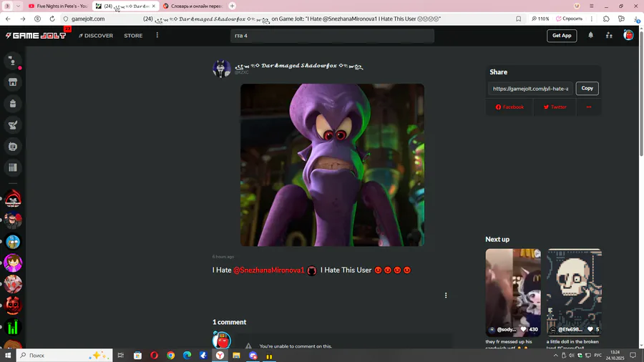644x362 pixels.
Task: Open the address bar three-dot menu
Action: tap(592, 19)
